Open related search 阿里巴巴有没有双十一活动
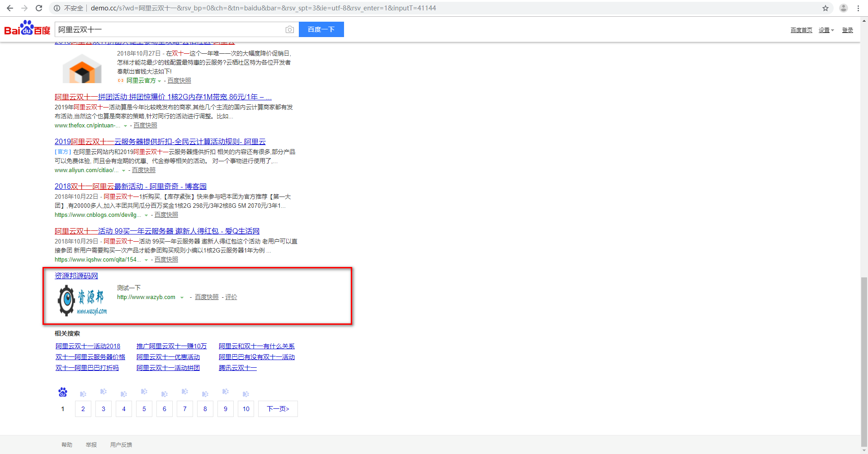 [257, 357]
